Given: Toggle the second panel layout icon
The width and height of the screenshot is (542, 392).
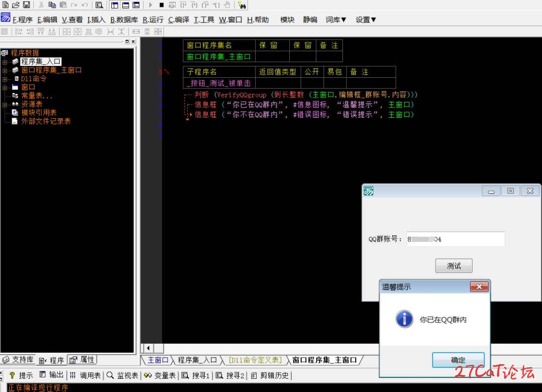Looking at the screenshot, I should coord(126,5).
